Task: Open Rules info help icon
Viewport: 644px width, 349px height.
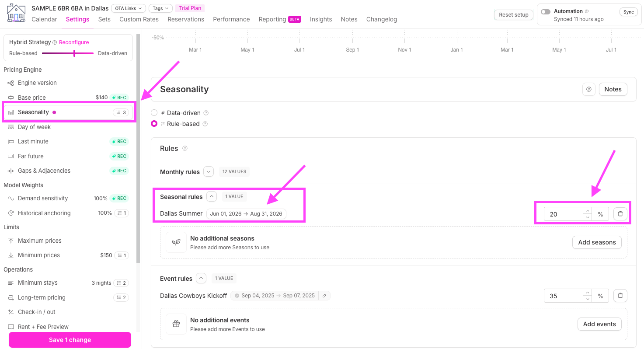Action: click(185, 148)
